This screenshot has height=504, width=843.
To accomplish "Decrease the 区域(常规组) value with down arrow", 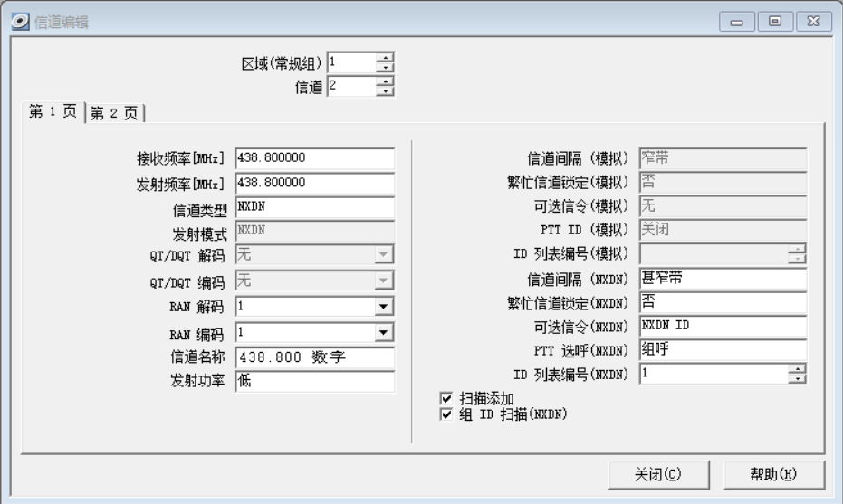I will point(387,68).
